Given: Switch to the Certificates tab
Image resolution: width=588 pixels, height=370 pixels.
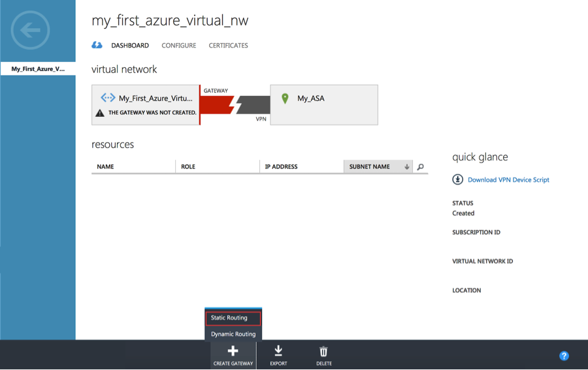Looking at the screenshot, I should point(229,45).
